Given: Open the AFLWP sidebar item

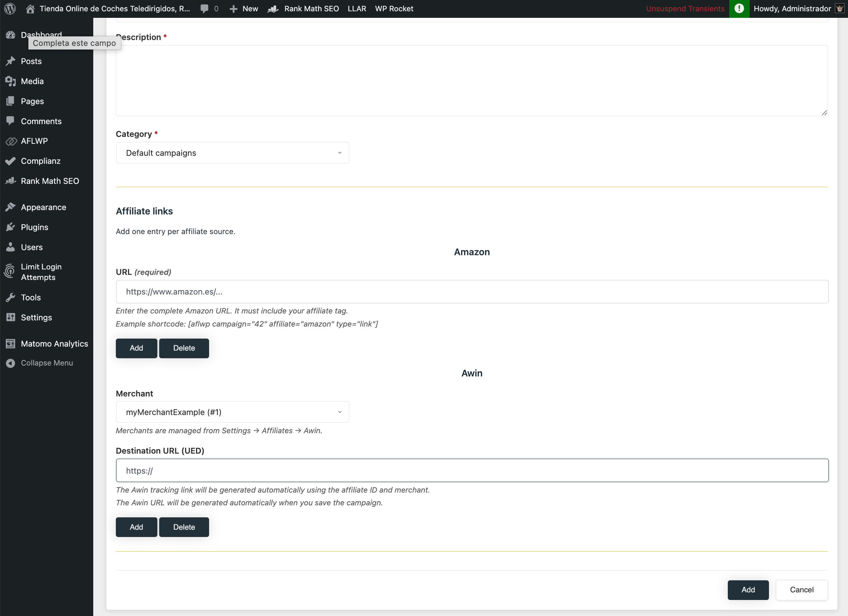Looking at the screenshot, I should [x=34, y=141].
